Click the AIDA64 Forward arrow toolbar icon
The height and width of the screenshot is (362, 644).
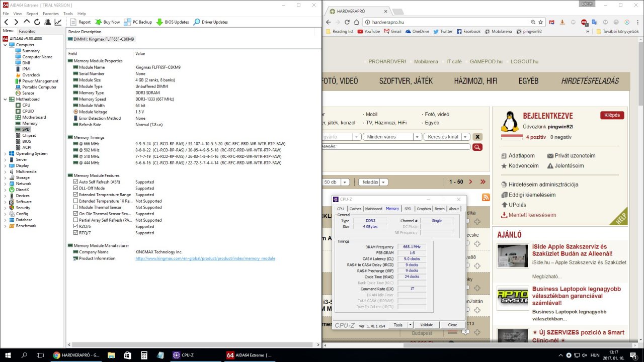16,22
